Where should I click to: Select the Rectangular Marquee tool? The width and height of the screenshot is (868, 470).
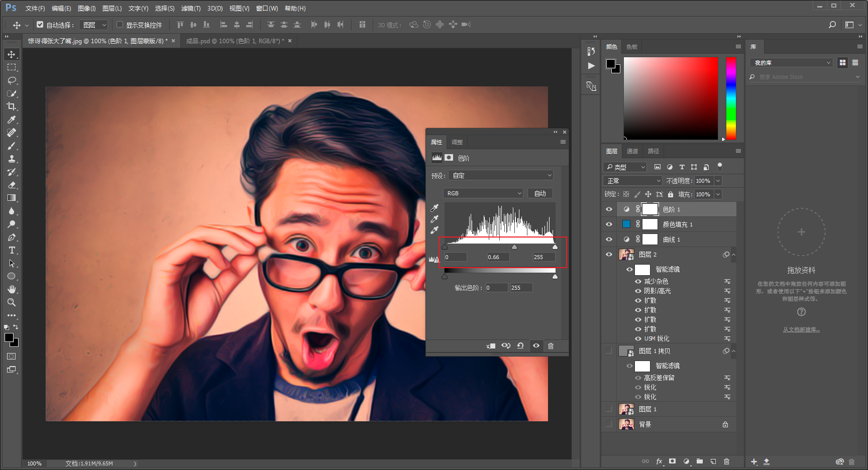coord(12,67)
